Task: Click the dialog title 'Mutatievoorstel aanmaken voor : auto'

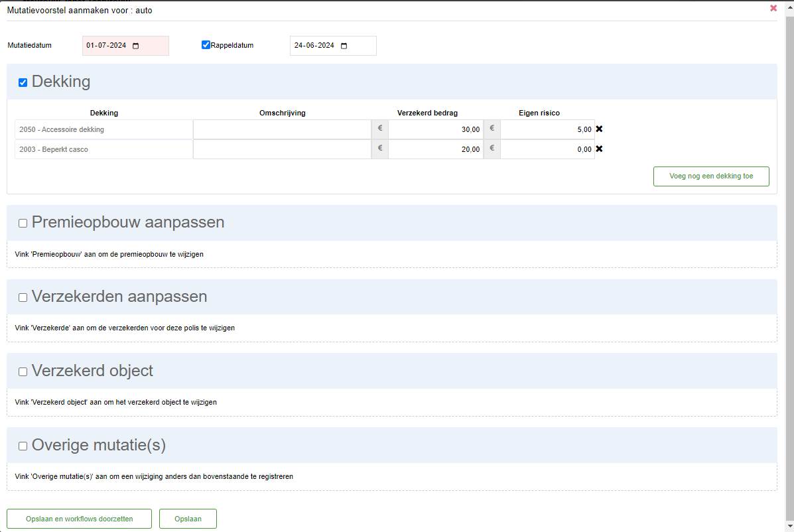Action: pos(80,10)
